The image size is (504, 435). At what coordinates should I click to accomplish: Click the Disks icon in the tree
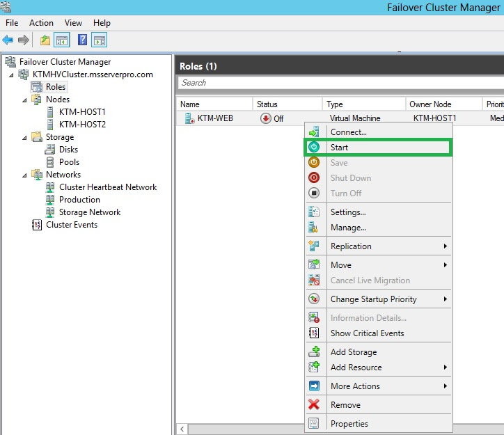tap(50, 150)
